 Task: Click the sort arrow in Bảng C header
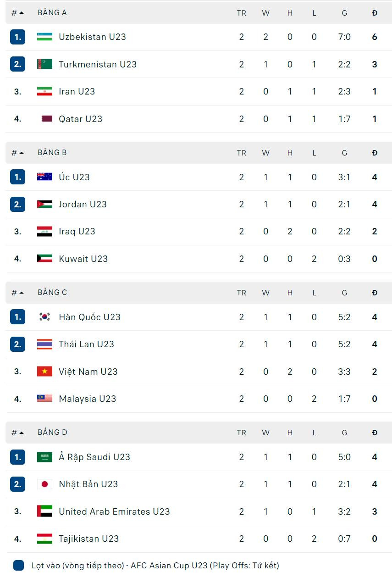point(22,292)
